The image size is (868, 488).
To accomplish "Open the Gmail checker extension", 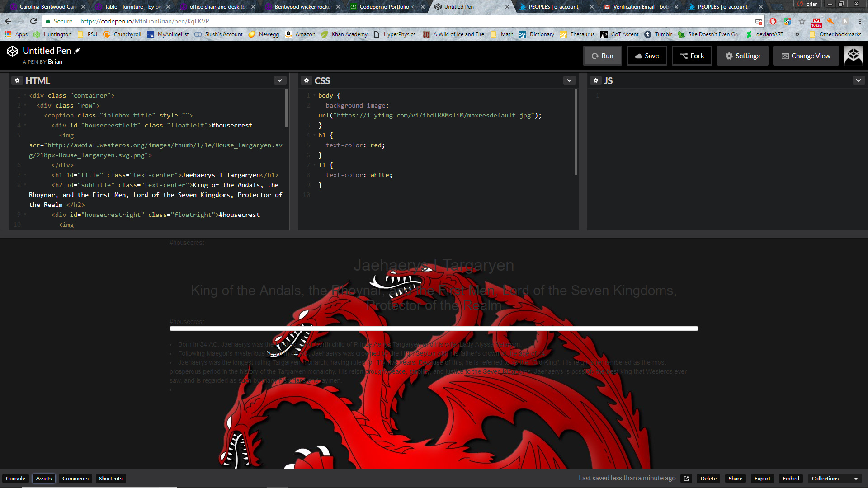I will 816,22.
